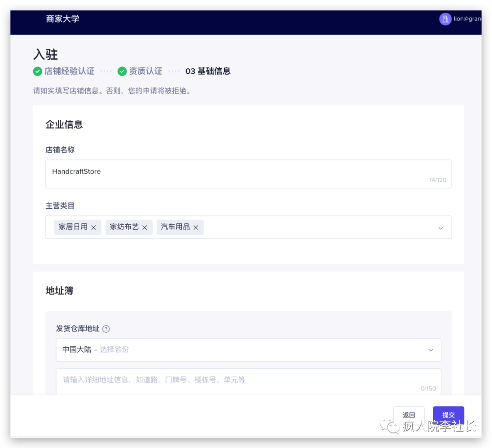Click the green checkmark beside 资质认证
The height and width of the screenshot is (448, 492).
(122, 71)
